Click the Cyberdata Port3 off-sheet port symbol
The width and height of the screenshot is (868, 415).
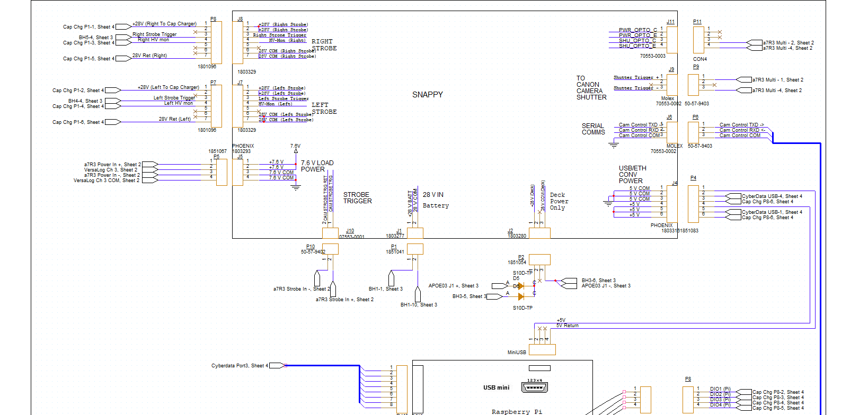pyautogui.click(x=278, y=365)
